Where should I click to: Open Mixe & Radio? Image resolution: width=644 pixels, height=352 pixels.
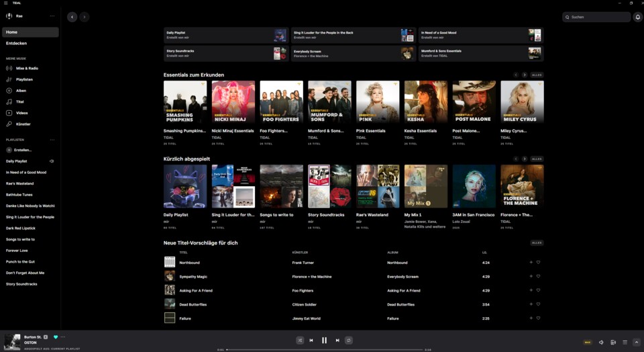27,69
